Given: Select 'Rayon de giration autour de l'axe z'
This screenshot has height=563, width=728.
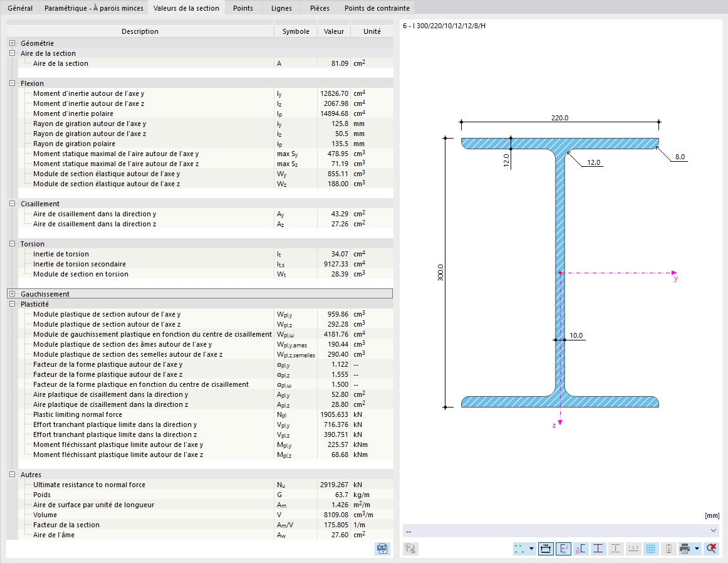Looking at the screenshot, I should pos(205,134).
